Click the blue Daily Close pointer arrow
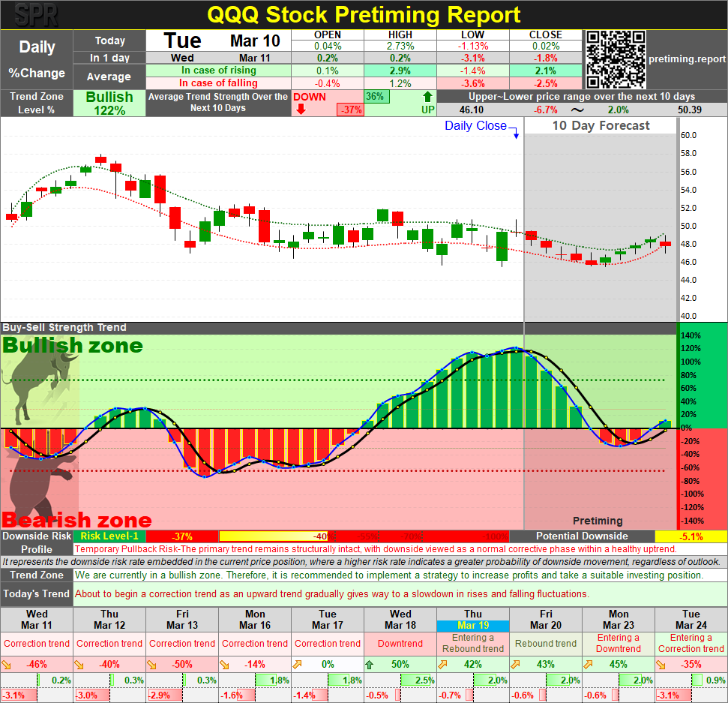 coord(515,133)
